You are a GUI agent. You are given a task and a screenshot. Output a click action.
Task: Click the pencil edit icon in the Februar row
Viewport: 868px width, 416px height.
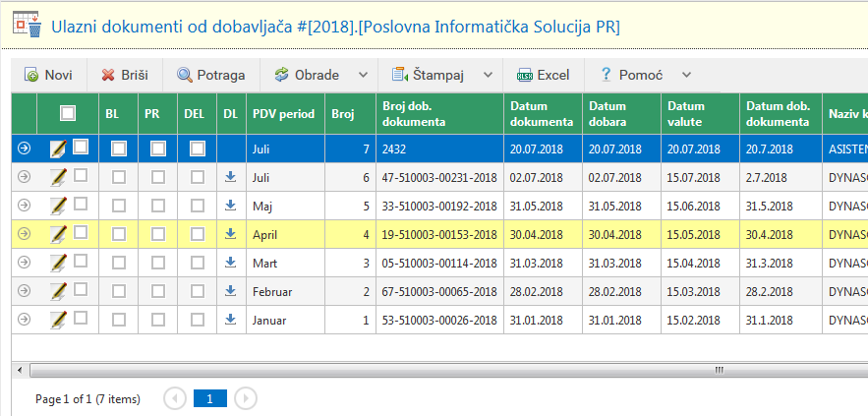(x=58, y=291)
